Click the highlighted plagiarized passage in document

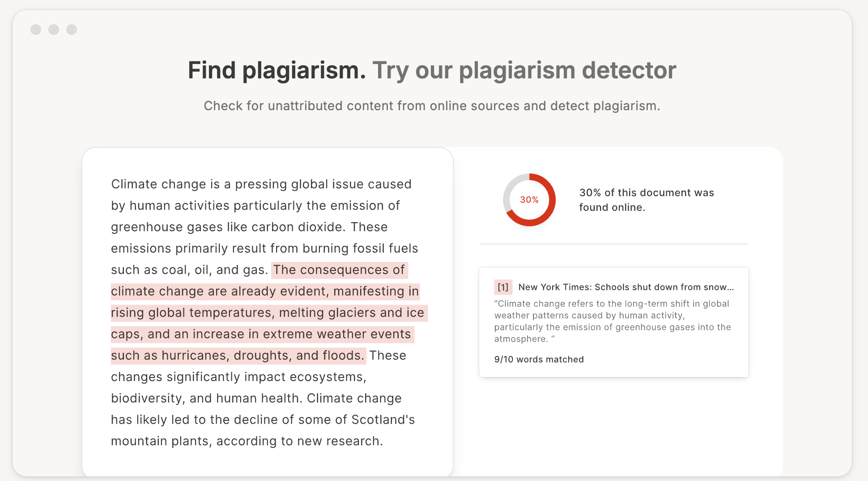point(268,313)
